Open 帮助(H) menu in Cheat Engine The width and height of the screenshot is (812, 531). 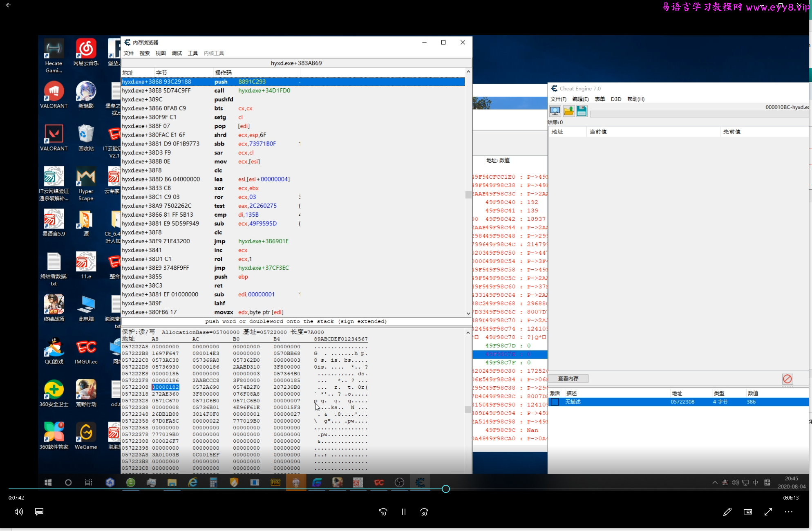point(636,99)
